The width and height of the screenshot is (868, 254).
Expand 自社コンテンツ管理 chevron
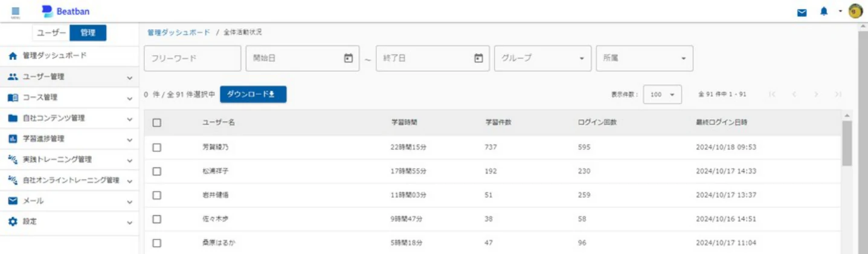(x=129, y=119)
